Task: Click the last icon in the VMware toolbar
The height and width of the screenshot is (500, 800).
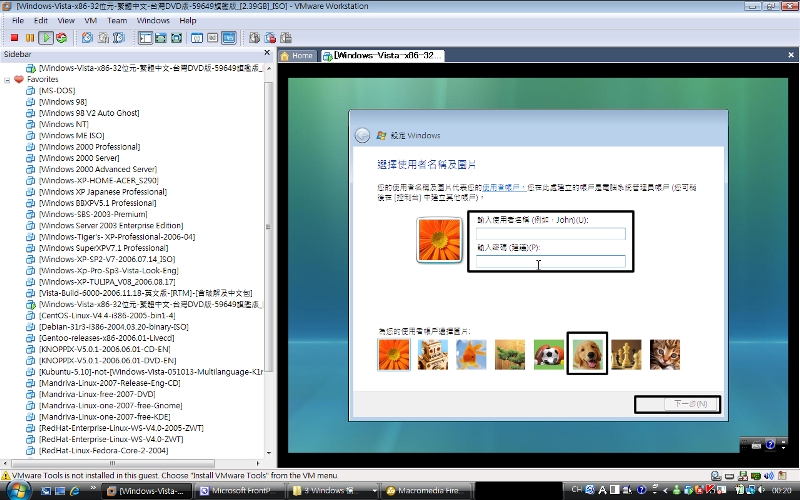Action: coord(286,38)
